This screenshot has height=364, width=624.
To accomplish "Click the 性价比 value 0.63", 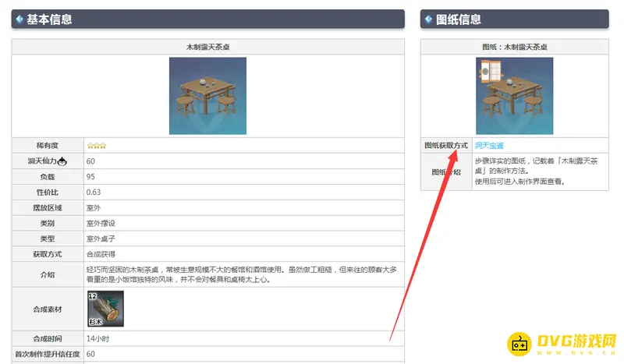I will pyautogui.click(x=94, y=192).
